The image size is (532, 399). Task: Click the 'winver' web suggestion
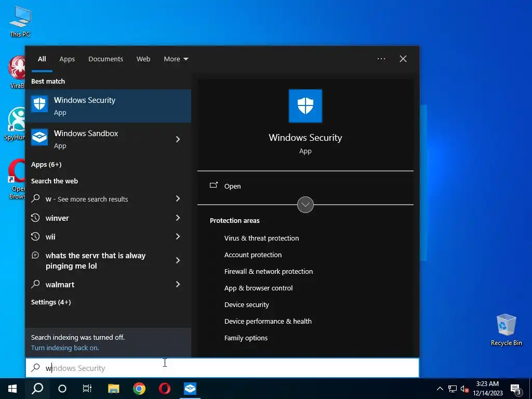point(57,218)
